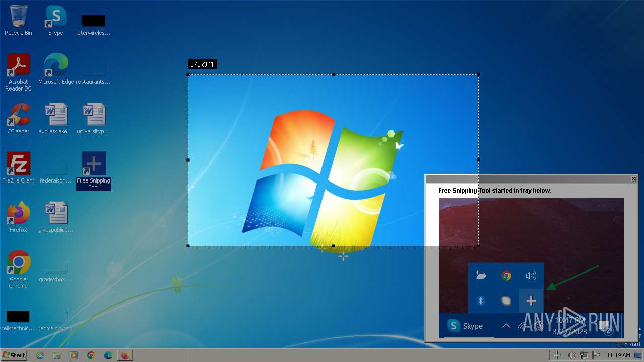Open the Recycle Bin desktop icon
The width and height of the screenshot is (644, 362).
(18, 20)
